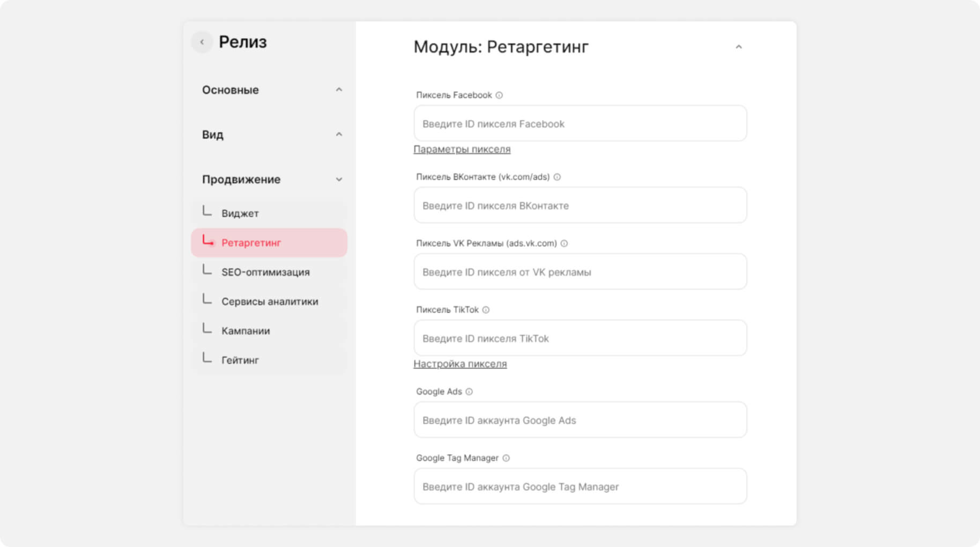Expand the Вид section
Viewport: 980px width, 547px height.
pos(339,135)
